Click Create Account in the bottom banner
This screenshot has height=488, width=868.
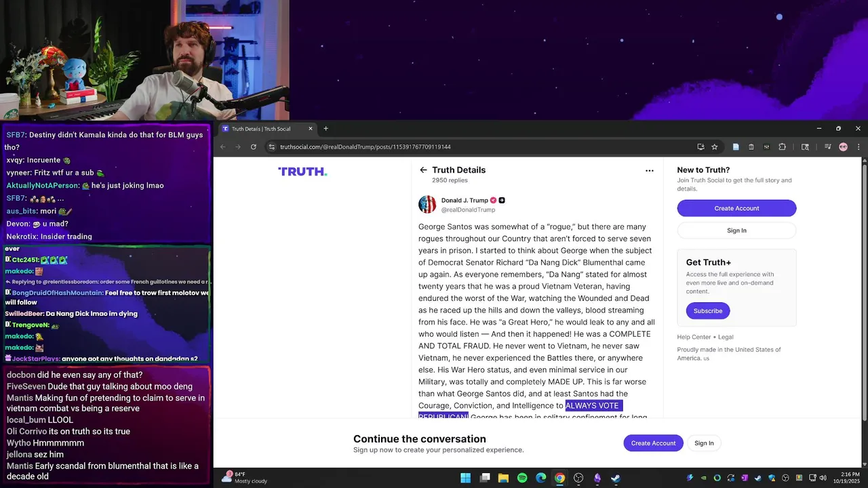tap(653, 443)
